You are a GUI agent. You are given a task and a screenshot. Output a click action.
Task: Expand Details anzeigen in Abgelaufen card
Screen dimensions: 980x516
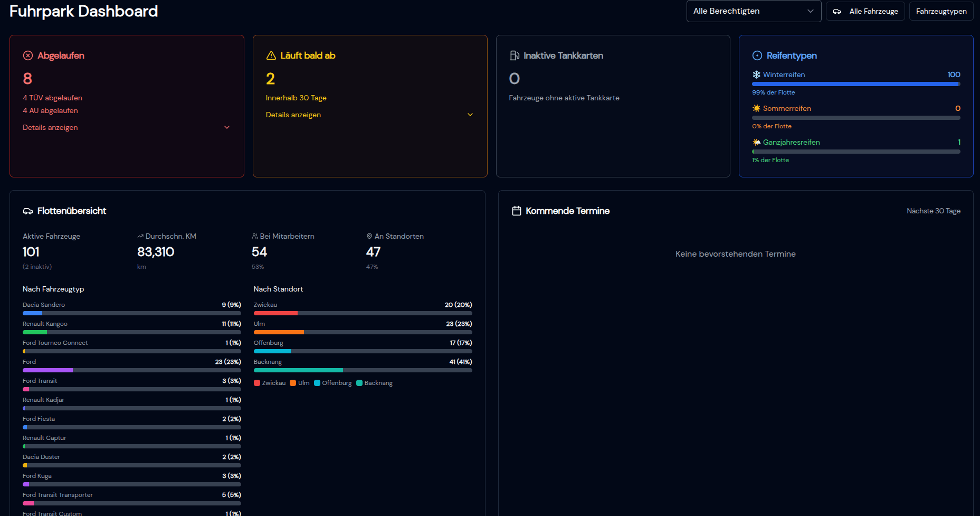pos(127,127)
